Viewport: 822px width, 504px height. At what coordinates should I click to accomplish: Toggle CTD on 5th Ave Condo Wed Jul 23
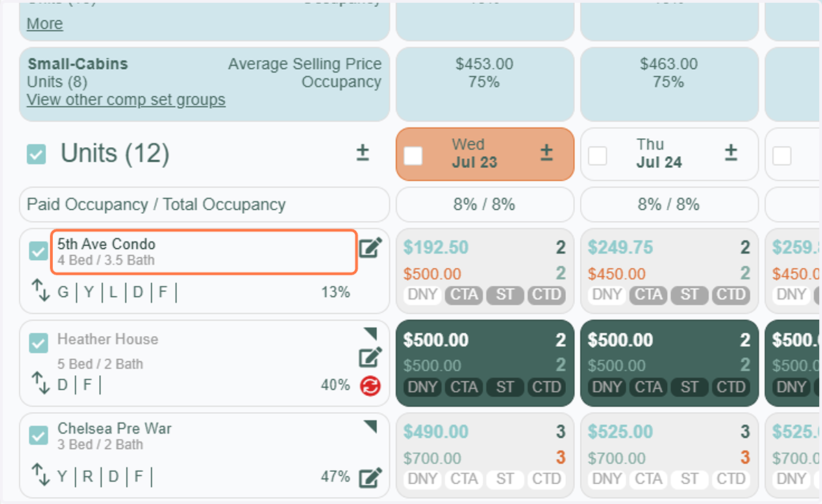tap(546, 295)
